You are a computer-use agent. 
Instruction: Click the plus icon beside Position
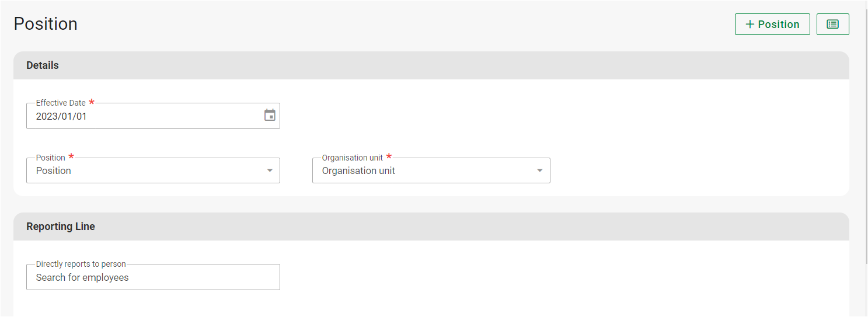(x=750, y=25)
